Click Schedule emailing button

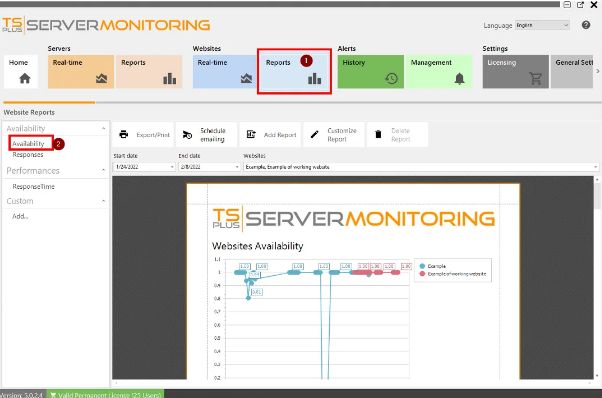pos(207,135)
